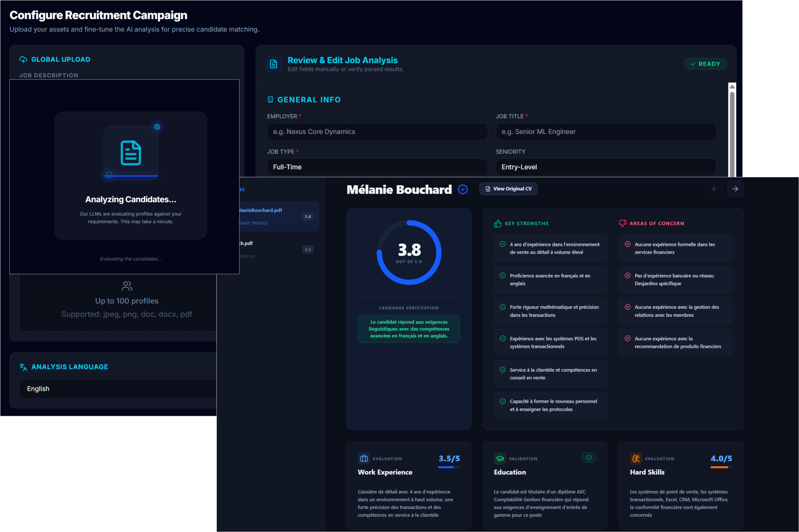Click the thumbs-down Areas of Concern icon
799x532 pixels.
pos(623,223)
